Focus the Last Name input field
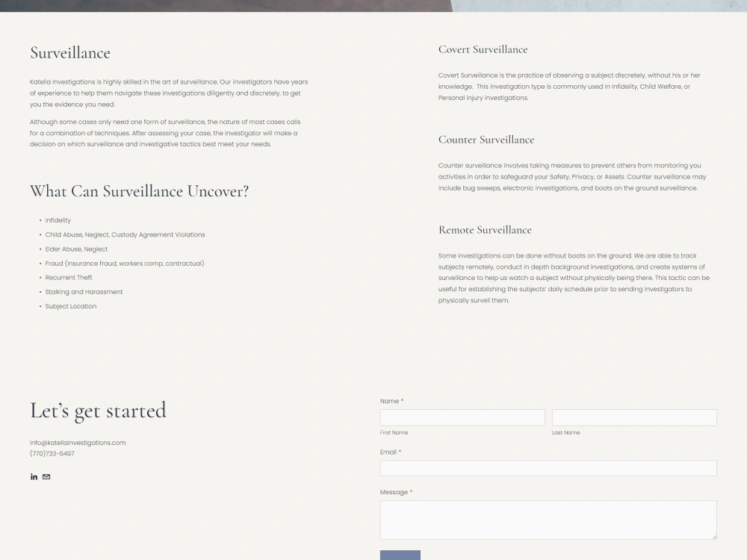 [634, 417]
